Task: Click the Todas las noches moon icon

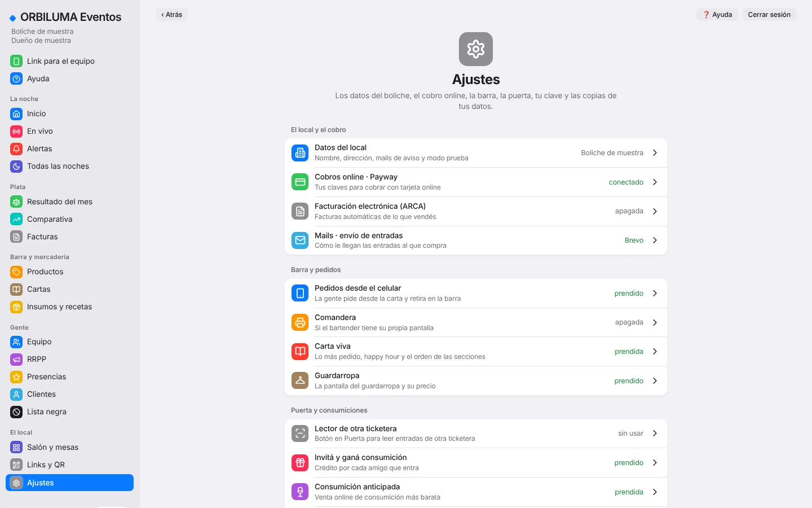Action: tap(16, 166)
